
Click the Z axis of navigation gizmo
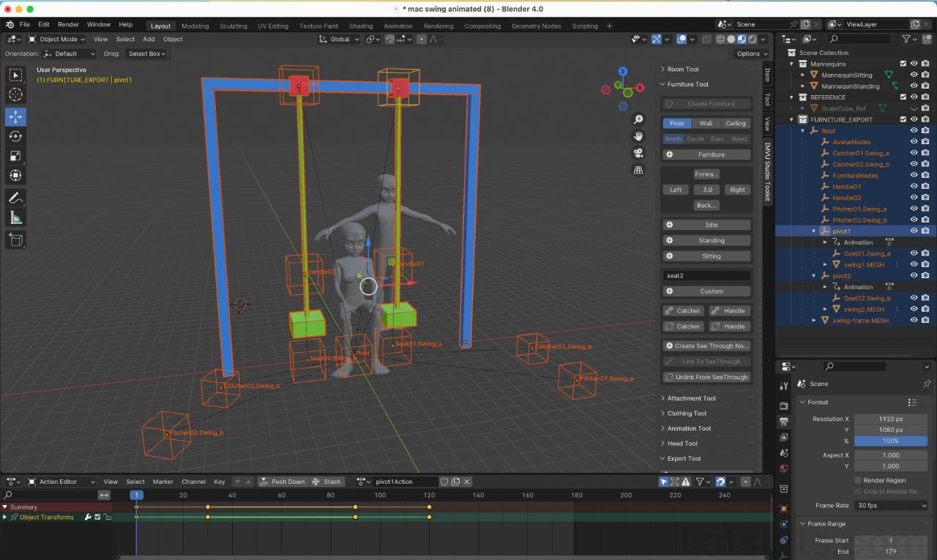[622, 72]
